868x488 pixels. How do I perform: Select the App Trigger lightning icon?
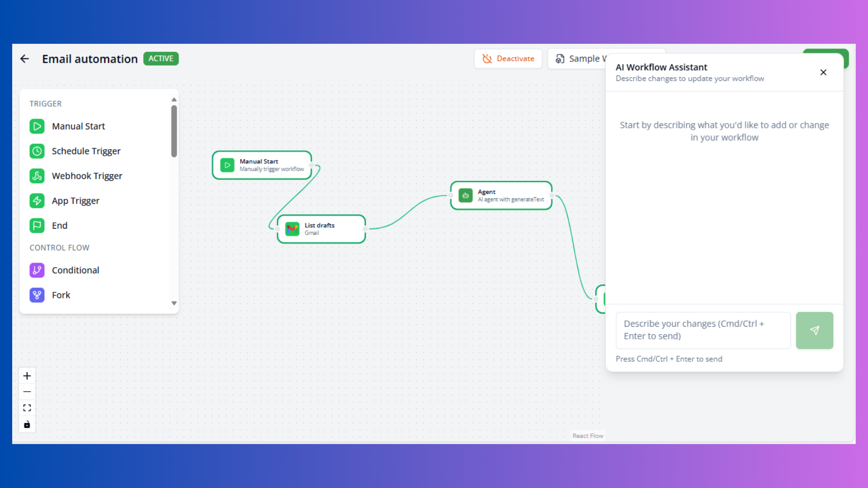point(37,201)
